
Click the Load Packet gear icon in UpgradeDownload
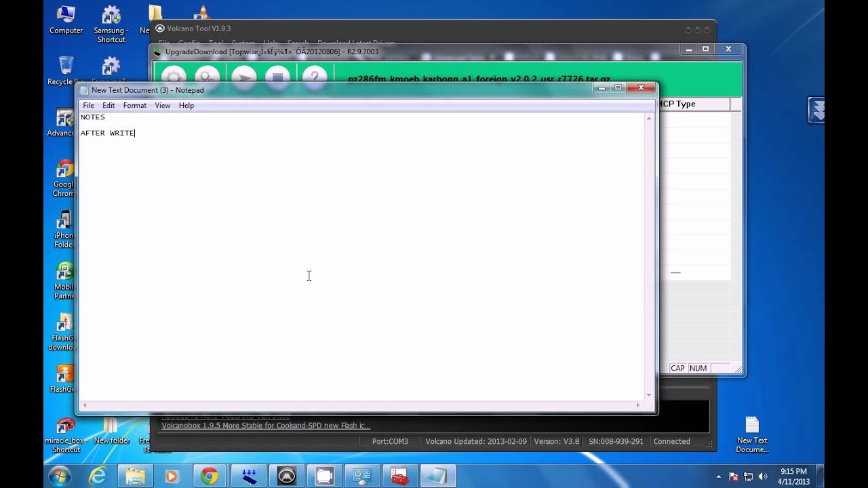click(x=174, y=77)
